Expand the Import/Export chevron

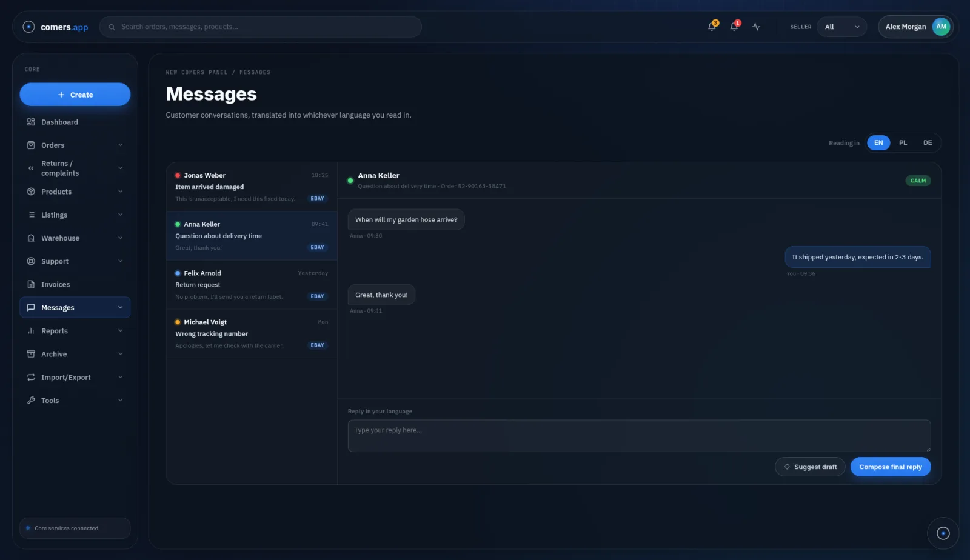[120, 377]
